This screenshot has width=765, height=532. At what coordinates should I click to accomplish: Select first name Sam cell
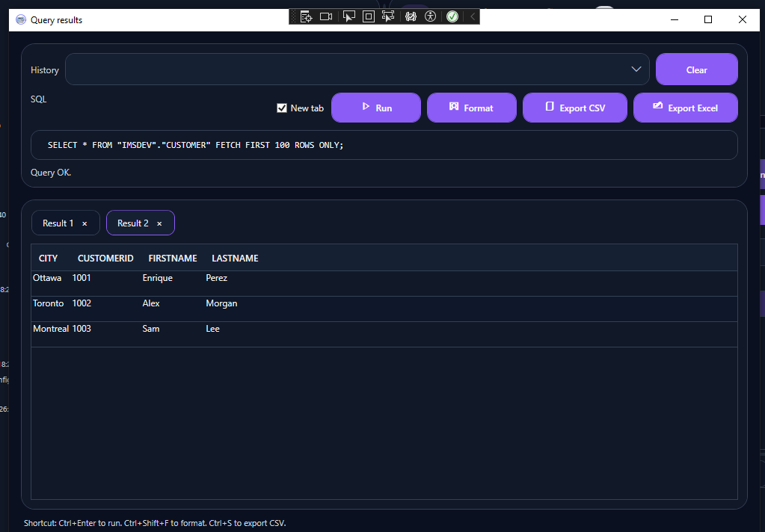click(151, 329)
